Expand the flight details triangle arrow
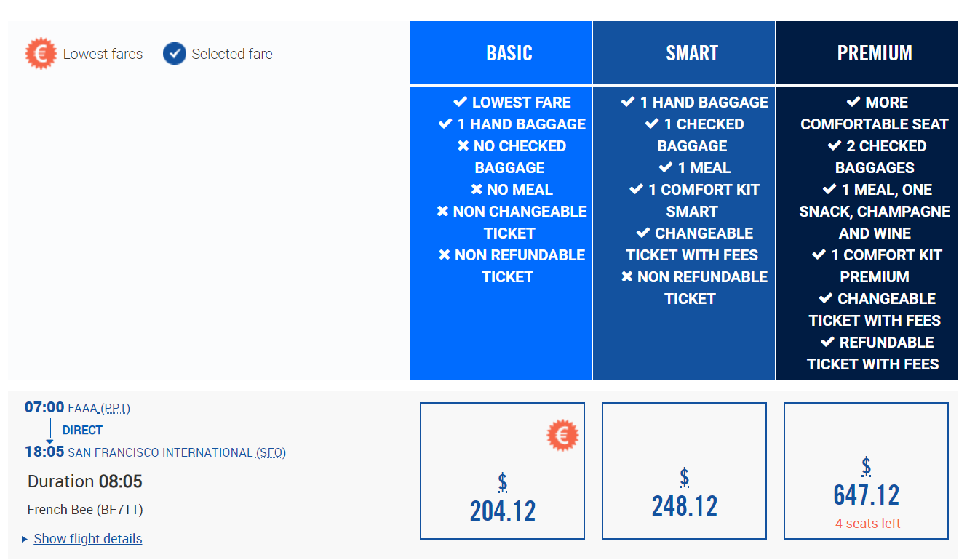967x560 pixels. (25, 539)
